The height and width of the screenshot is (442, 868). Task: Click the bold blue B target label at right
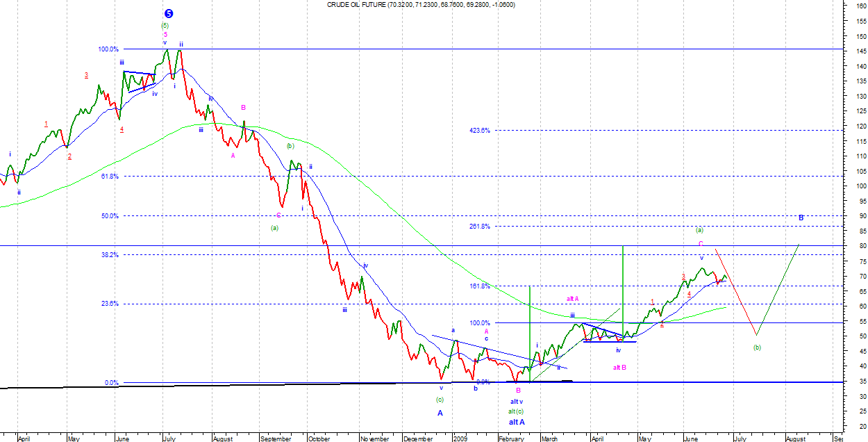[x=801, y=218]
